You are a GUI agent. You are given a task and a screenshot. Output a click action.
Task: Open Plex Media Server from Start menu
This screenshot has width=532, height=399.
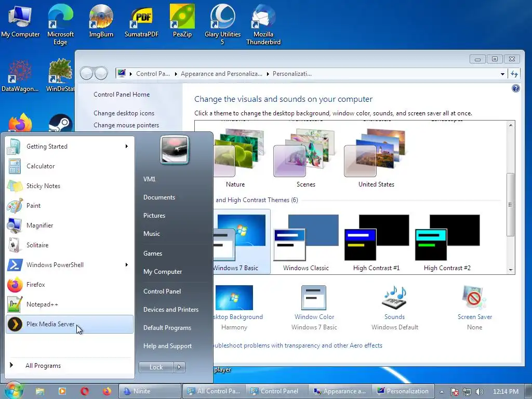tap(69, 324)
